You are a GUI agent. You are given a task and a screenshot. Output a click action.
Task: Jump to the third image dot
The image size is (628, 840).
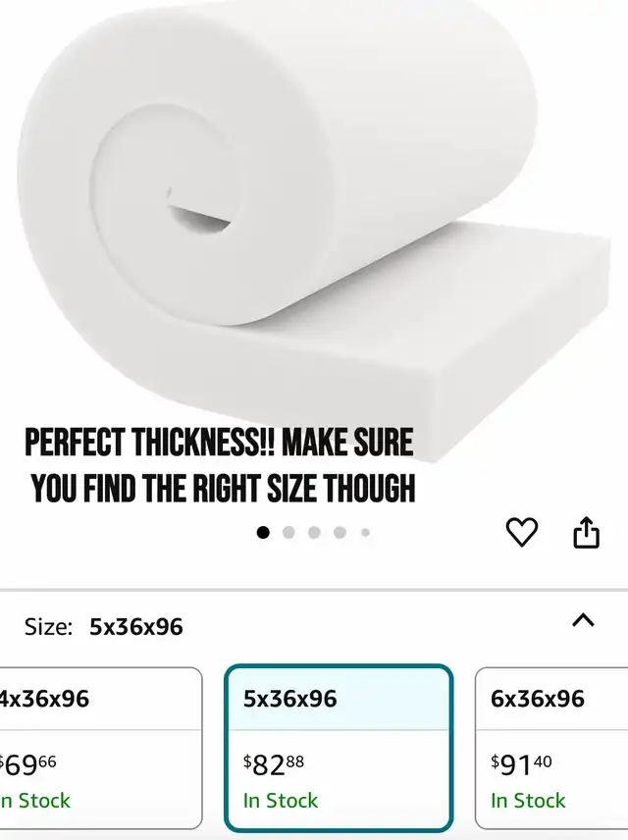tap(314, 533)
